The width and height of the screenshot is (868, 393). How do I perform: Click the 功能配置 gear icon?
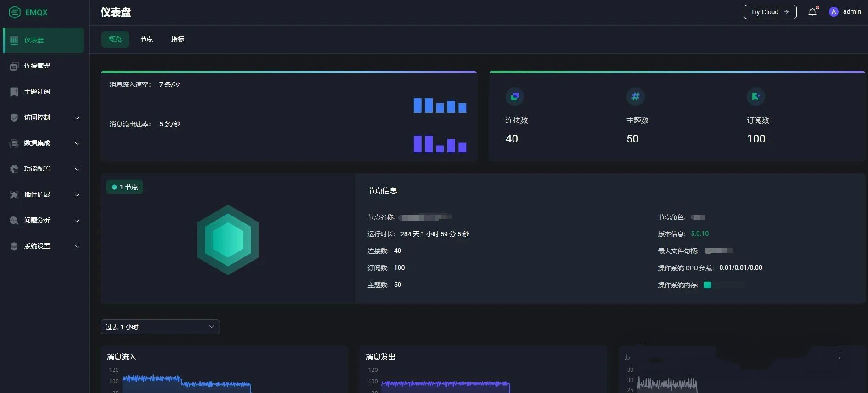[14, 169]
